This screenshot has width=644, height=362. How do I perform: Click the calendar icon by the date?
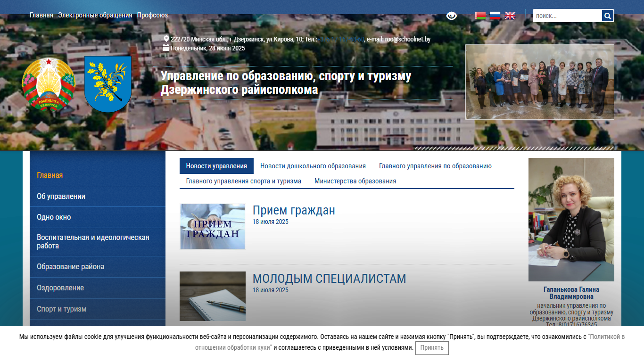pyautogui.click(x=166, y=48)
